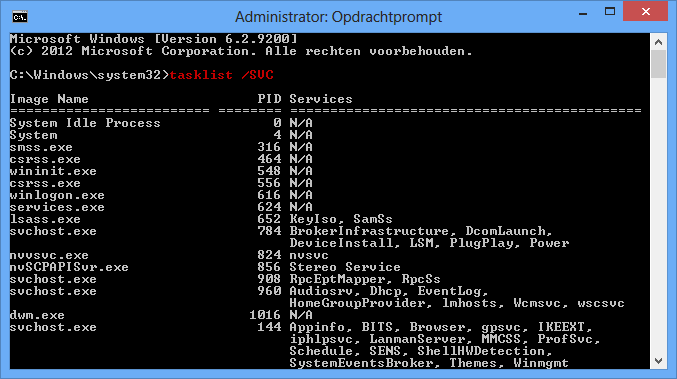
Task: Minimize the Opdrachtprompt window
Action: pyautogui.click(x=583, y=13)
